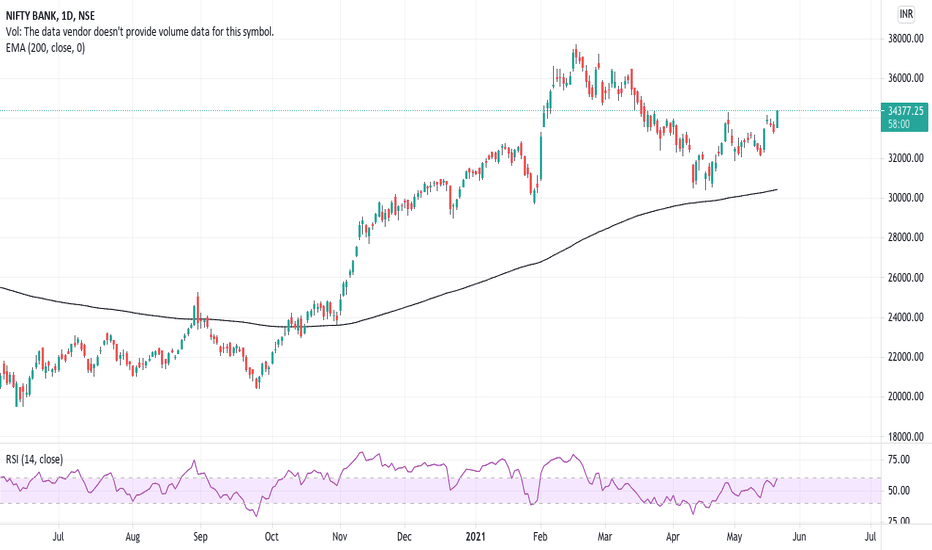Click the first Jul label on time axis
The height and width of the screenshot is (550, 932).
coord(58,536)
